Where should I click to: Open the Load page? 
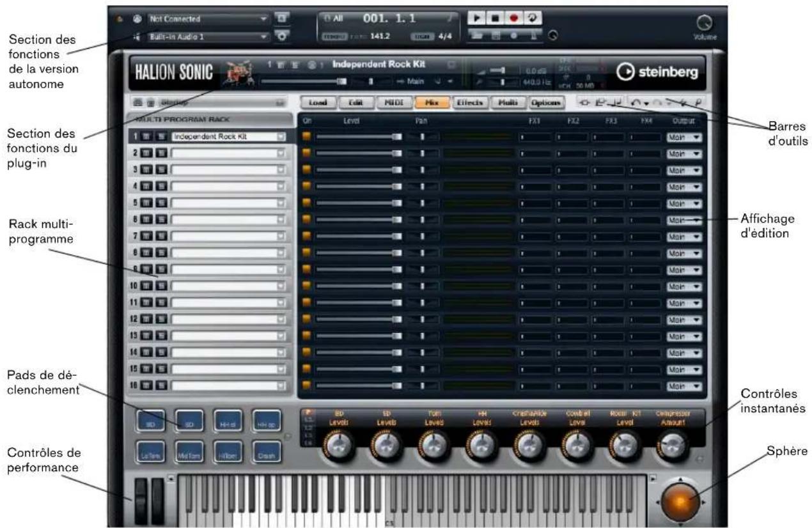pos(318,102)
